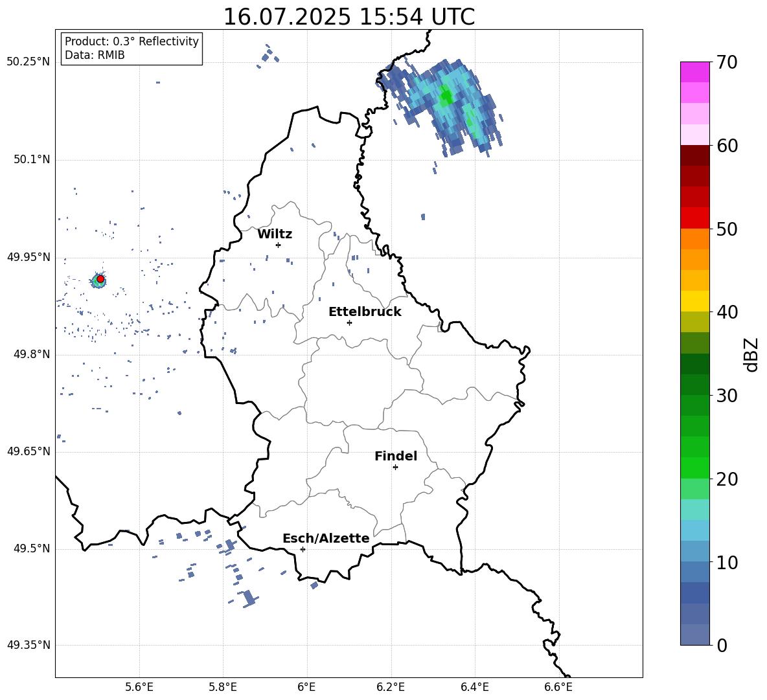Image resolution: width=767 pixels, height=700 pixels.
Task: Click the Product: 0.3° Reflectivity text
Action: [x=132, y=41]
